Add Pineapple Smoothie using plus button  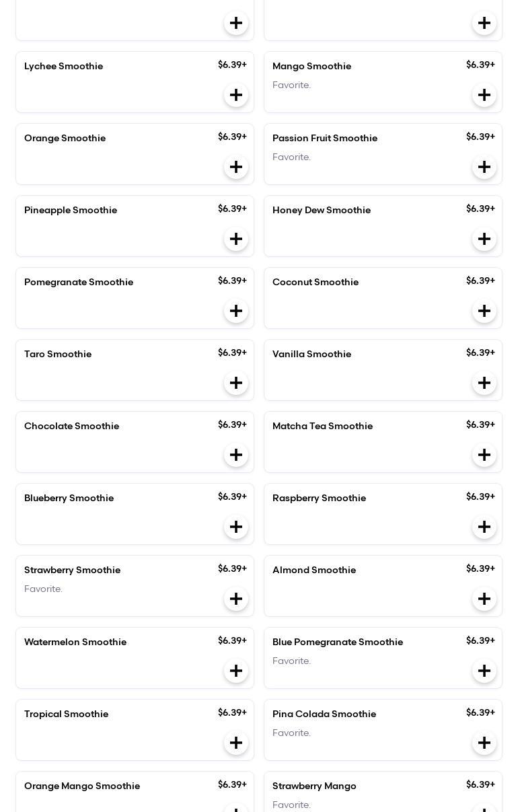pos(236,239)
